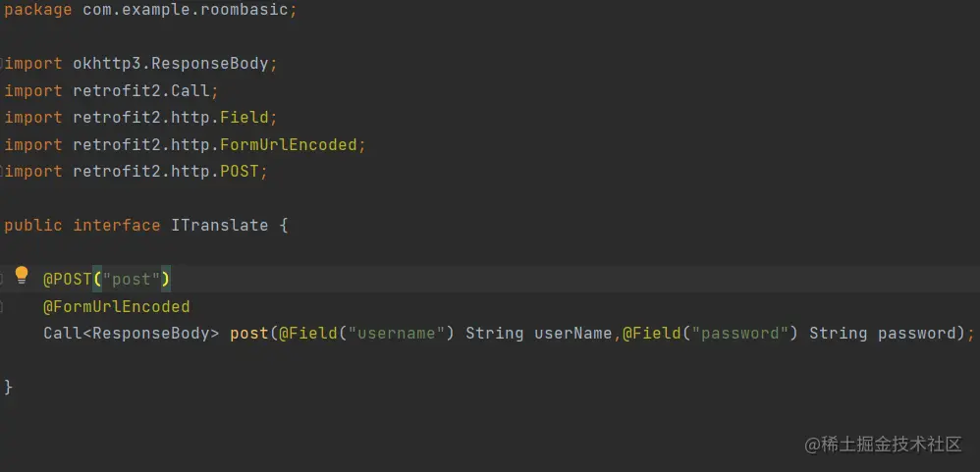Click fold marker beside the retrofit2.http.POST import

click(x=3, y=172)
